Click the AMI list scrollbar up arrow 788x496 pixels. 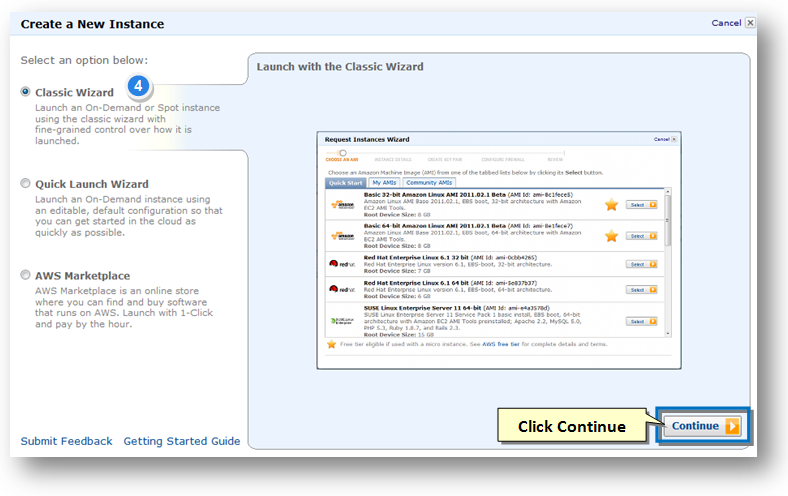pos(667,192)
